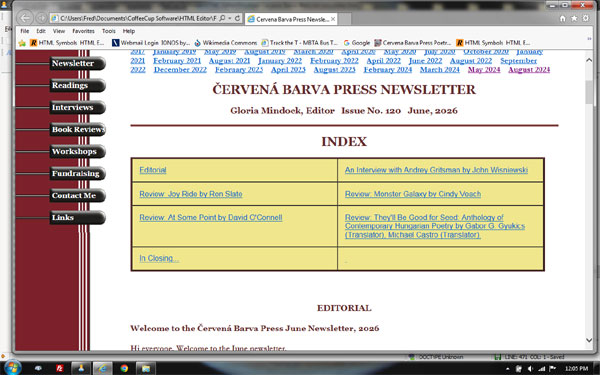Click the Book Reviews sidebar button

[77, 129]
